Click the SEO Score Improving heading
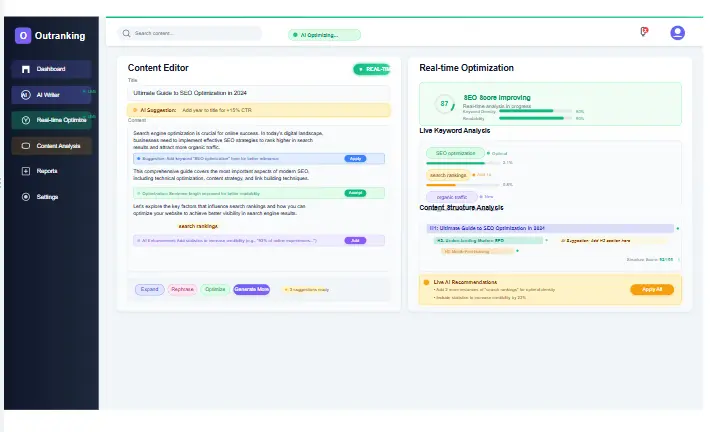The image size is (717, 432). click(497, 97)
